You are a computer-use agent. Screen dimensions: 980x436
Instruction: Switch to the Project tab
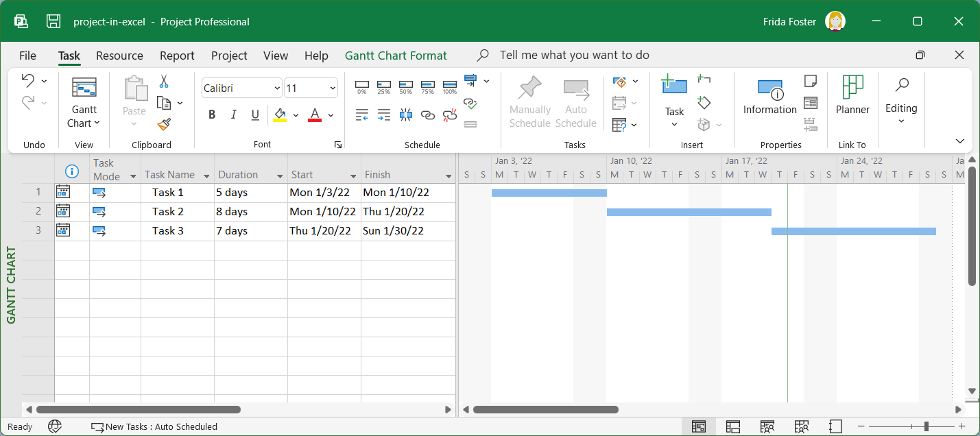[x=229, y=56]
